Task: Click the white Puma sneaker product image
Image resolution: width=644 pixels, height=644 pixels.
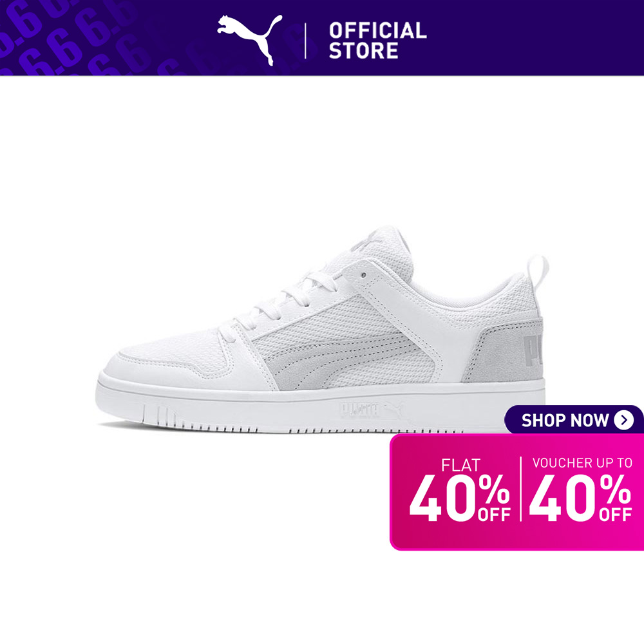Action: click(x=322, y=329)
